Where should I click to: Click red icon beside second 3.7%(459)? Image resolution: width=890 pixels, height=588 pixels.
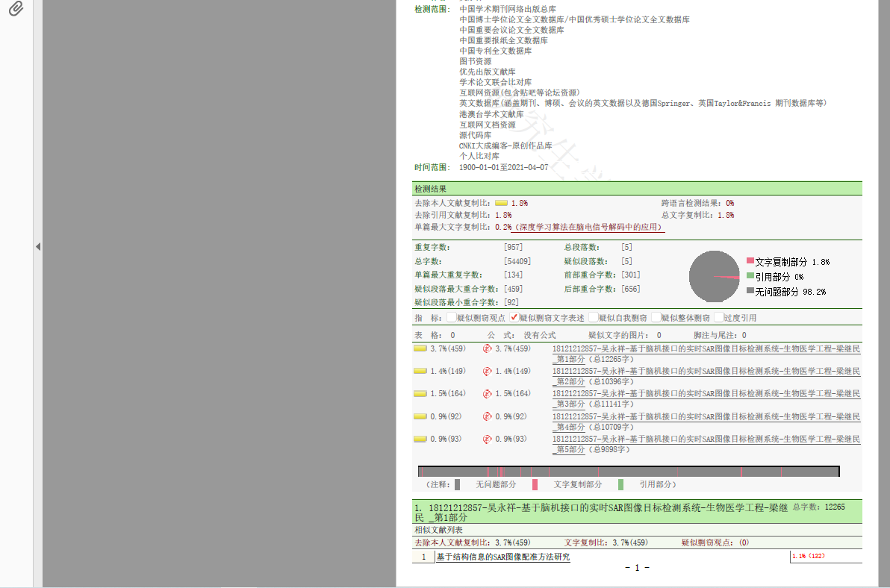[x=487, y=348]
